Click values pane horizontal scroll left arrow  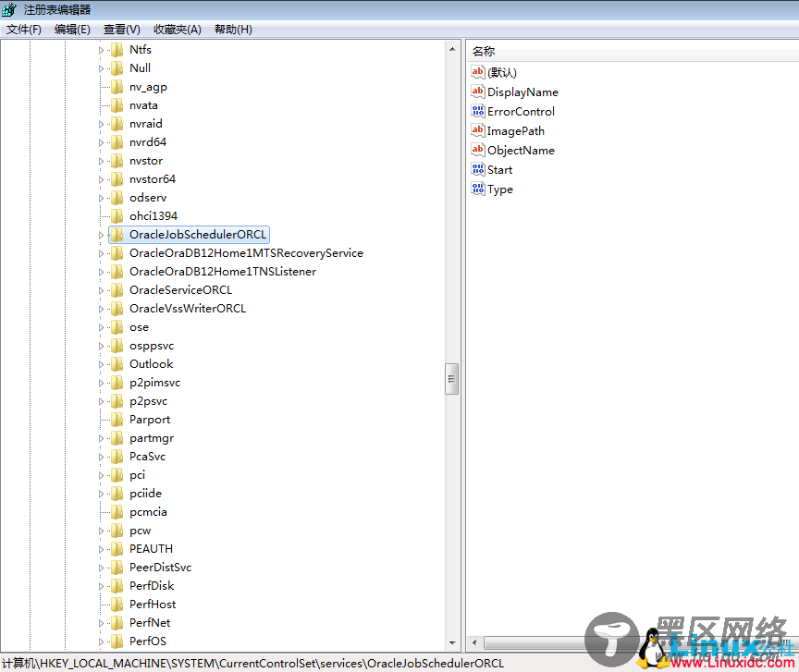(474, 643)
